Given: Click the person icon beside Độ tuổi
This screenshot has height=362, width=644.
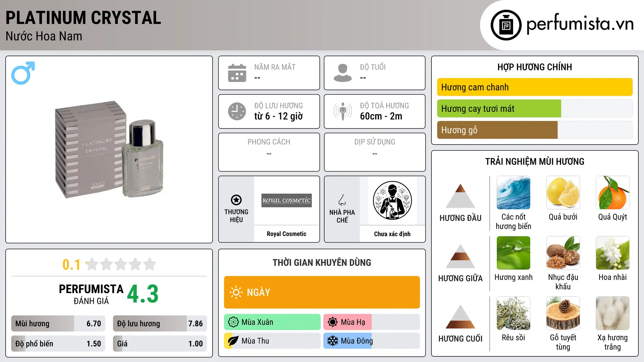Looking at the screenshot, I should (x=343, y=73).
